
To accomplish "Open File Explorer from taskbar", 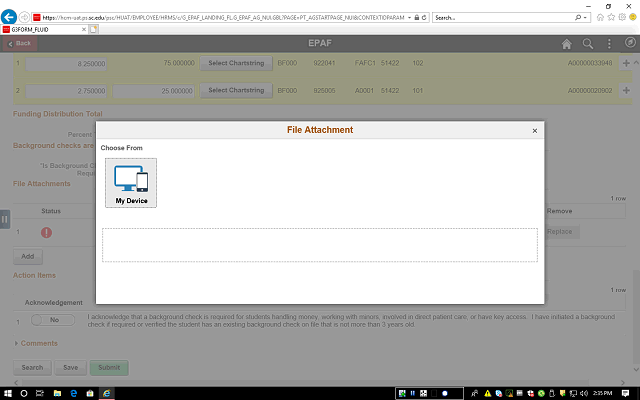I will click(57, 393).
